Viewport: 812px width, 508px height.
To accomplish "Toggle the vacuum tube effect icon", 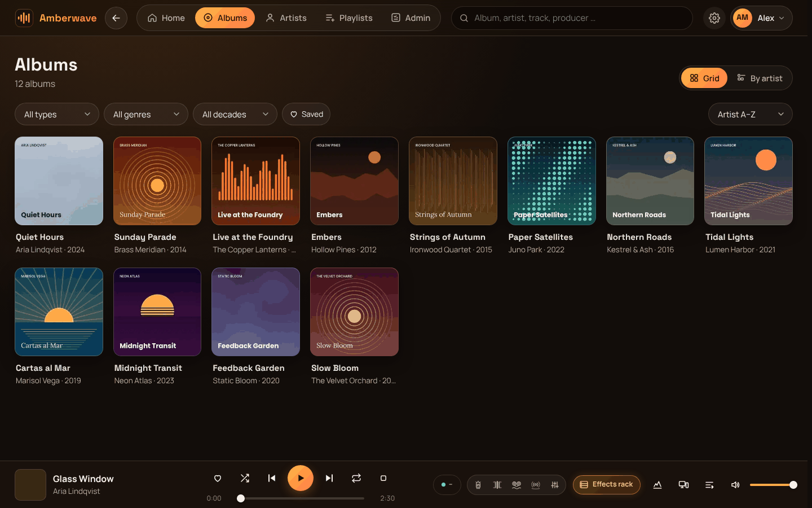I will pyautogui.click(x=478, y=485).
